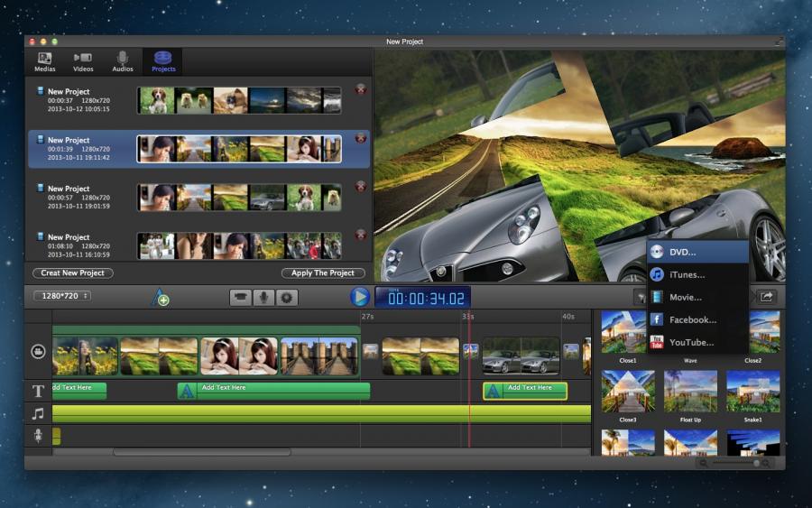
Task: Select the highlighted yellow-bordered Add Text Here clip
Action: click(525, 391)
